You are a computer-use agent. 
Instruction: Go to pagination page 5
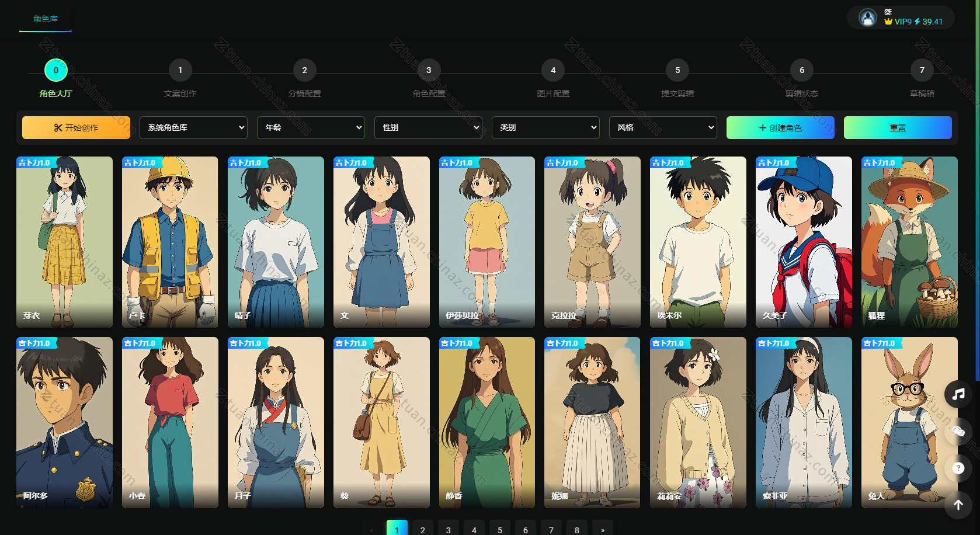[x=500, y=529]
